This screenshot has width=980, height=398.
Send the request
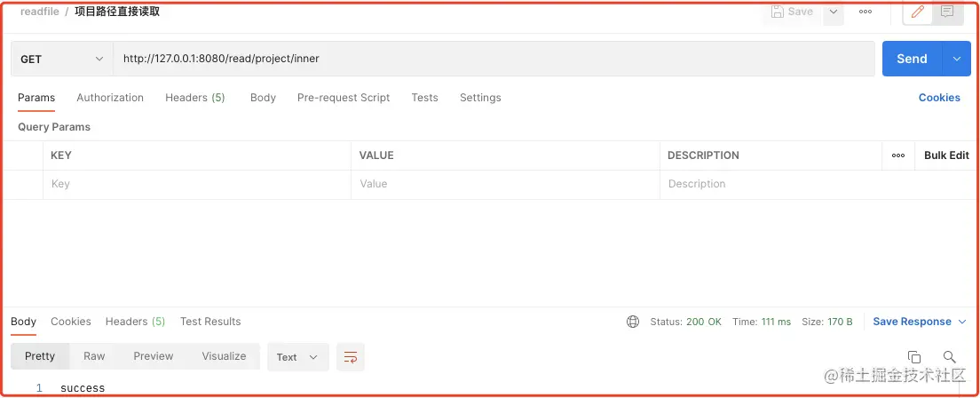[912, 59]
